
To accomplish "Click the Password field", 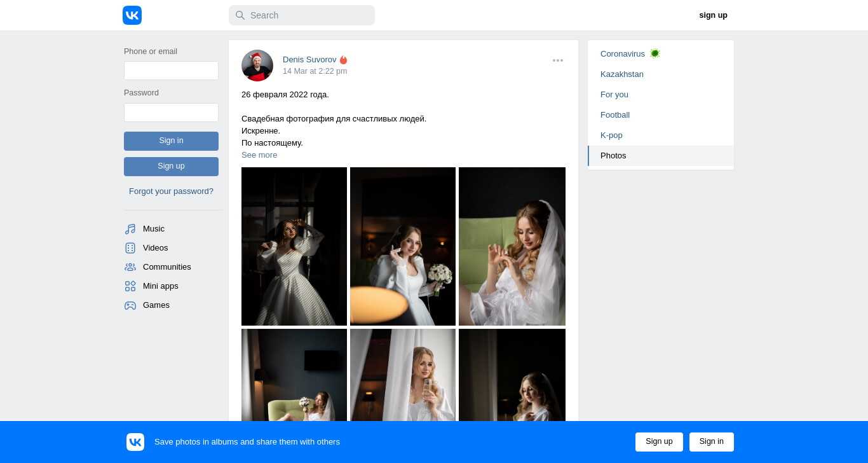I will click(171, 113).
